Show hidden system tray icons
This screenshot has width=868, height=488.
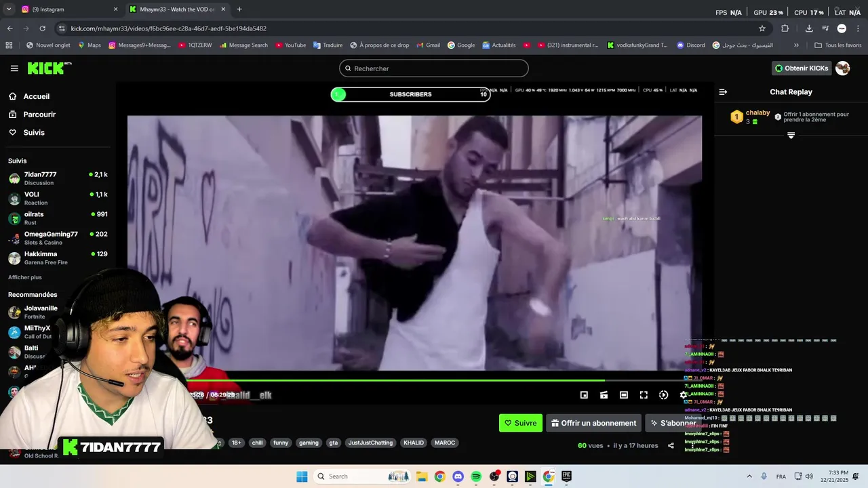click(x=749, y=476)
